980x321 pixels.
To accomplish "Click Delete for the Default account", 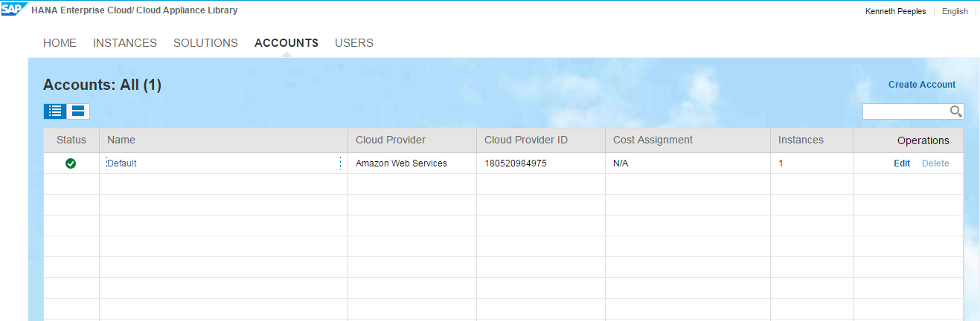I will click(935, 163).
